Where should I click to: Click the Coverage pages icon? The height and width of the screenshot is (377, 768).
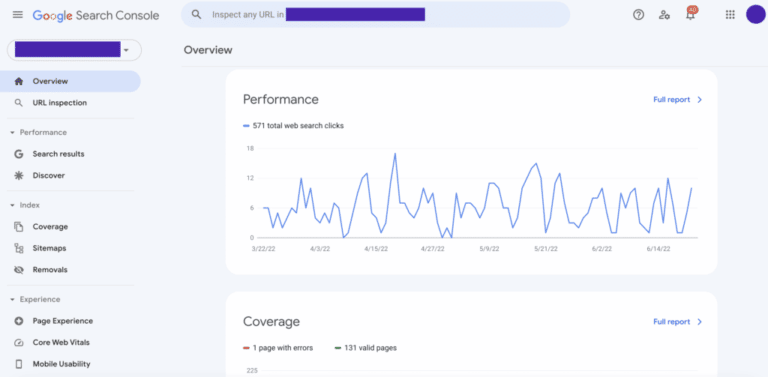[19, 227]
